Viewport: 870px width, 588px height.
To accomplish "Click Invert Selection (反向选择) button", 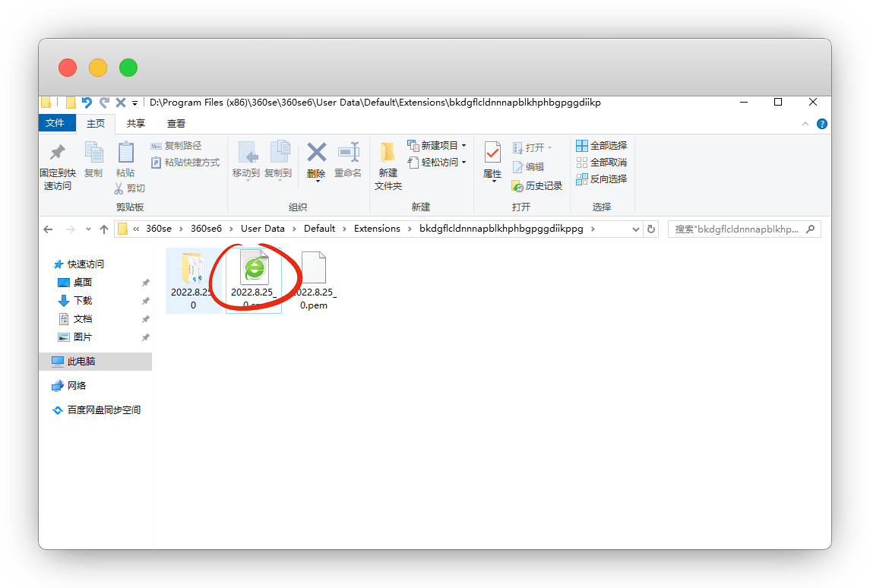I will pyautogui.click(x=602, y=179).
